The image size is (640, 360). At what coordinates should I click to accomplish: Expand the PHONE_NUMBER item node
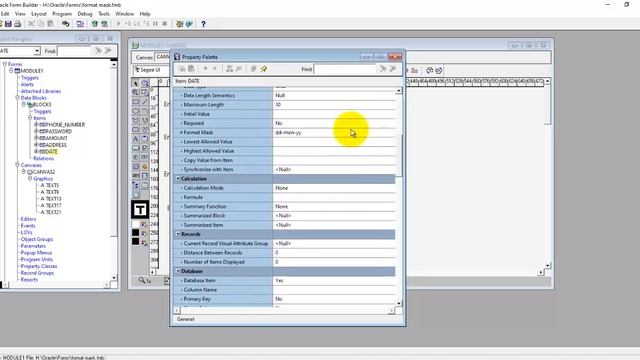click(36, 124)
